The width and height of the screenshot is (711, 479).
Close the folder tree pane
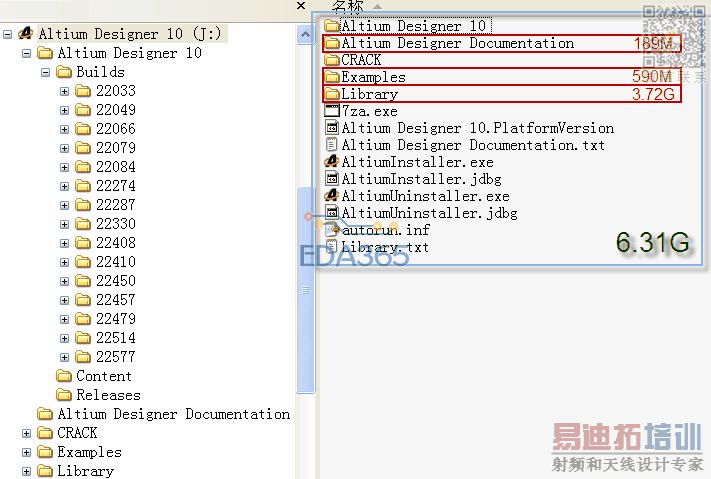pyautogui.click(x=301, y=5)
